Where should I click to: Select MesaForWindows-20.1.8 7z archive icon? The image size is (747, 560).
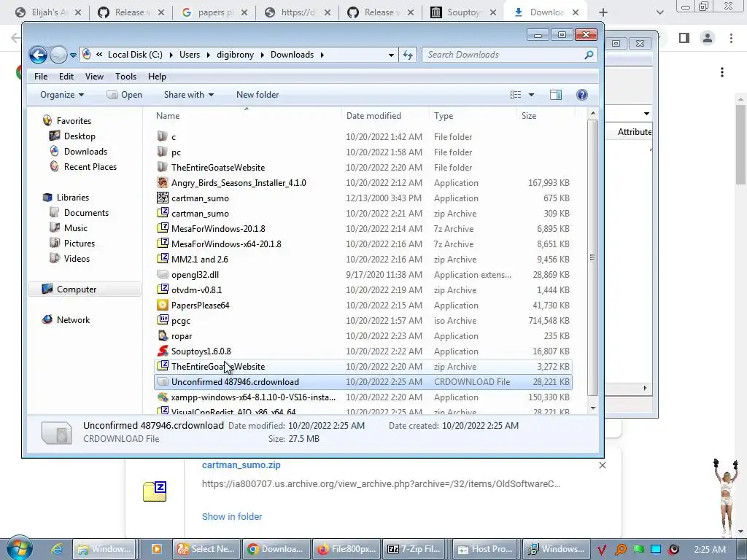[x=163, y=228]
